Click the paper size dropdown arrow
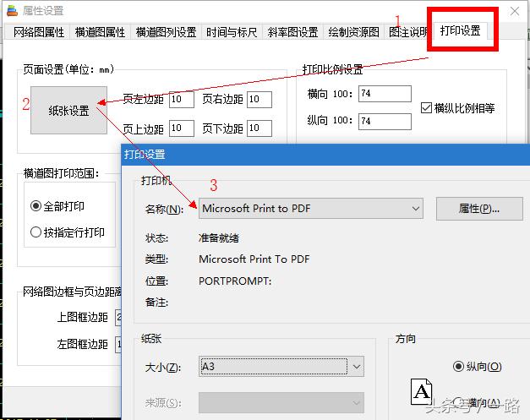The height and width of the screenshot is (420, 530). pos(356,366)
